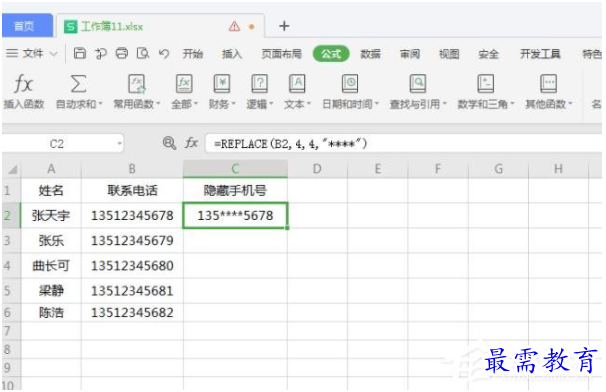Click header cell 联系电话
606x392 pixels.
pyautogui.click(x=132, y=190)
